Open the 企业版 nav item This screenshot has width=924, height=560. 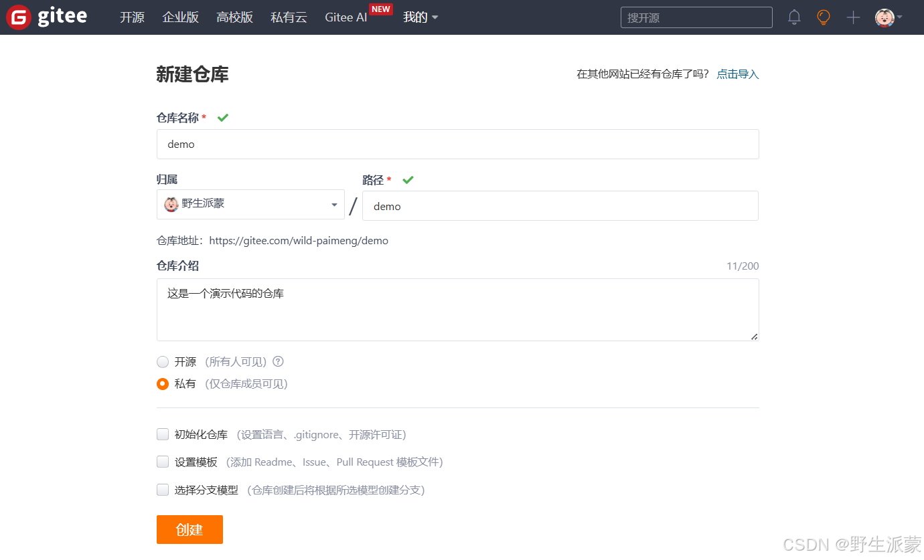point(181,17)
